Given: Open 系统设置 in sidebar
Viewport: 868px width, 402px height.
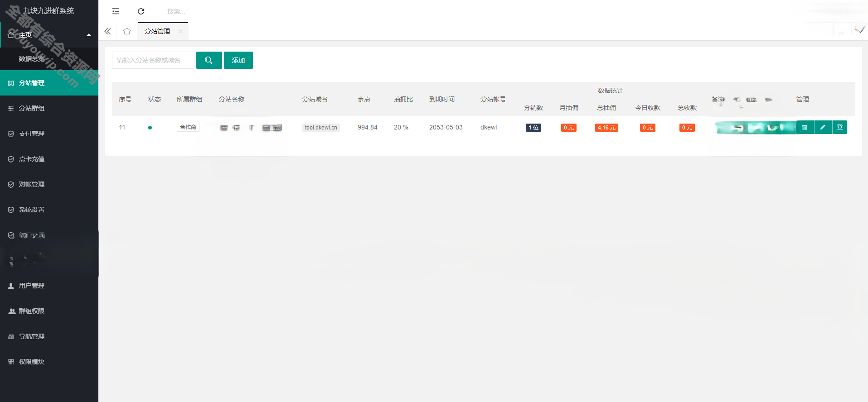Looking at the screenshot, I should (49, 210).
